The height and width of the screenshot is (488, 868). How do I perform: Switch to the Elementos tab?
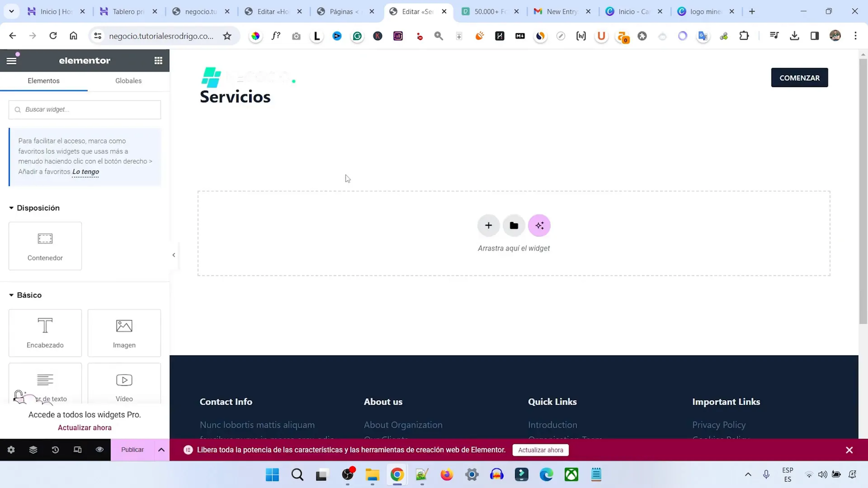point(44,80)
